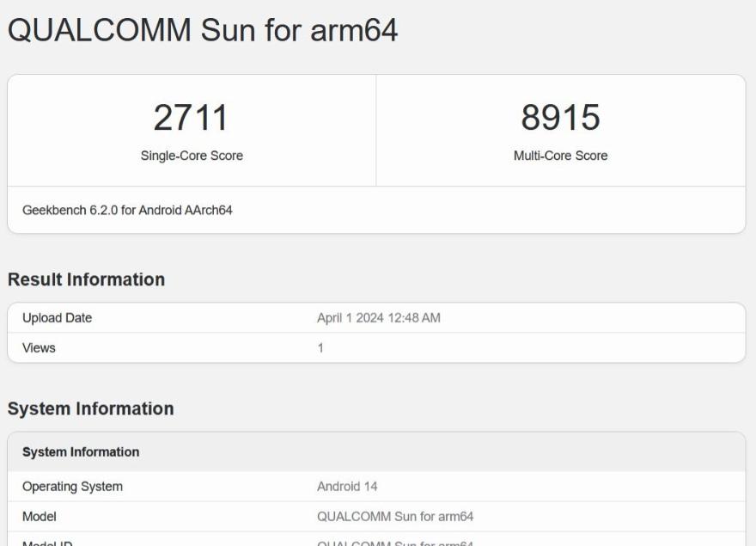This screenshot has width=756, height=546.
Task: Click the Model row's QUALCOMM Sun value
Action: pyautogui.click(x=395, y=517)
